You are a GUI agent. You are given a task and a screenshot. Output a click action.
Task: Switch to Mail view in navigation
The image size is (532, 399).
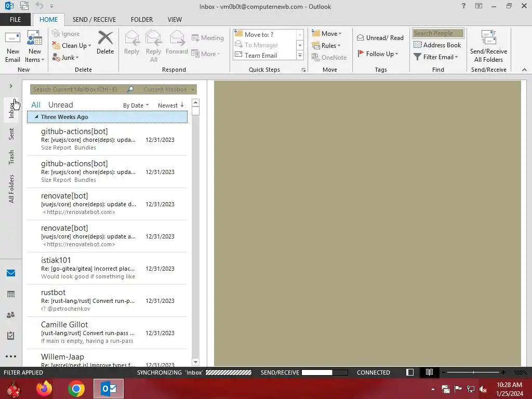coord(11,273)
